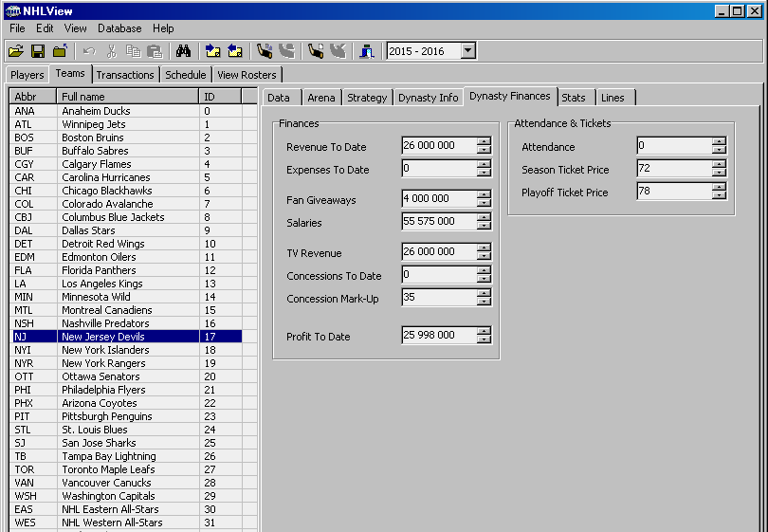The height and width of the screenshot is (532, 768).
Task: Open the 2015 - 2016 season dropdown
Action: coord(468,50)
